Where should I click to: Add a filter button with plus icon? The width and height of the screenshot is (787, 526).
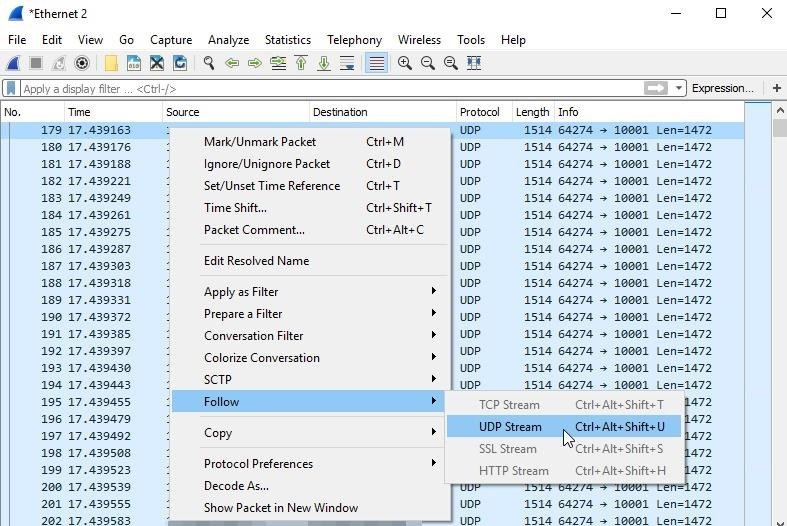tap(776, 88)
